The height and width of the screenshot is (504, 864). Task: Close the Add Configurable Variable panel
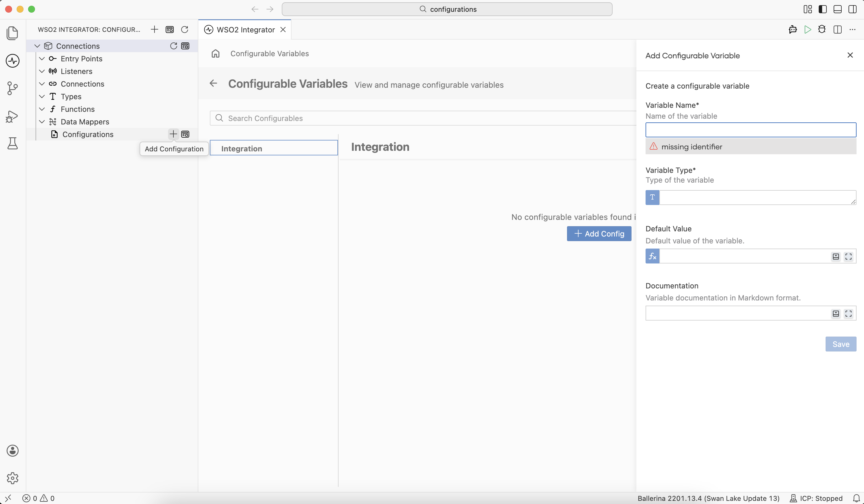[x=850, y=55]
